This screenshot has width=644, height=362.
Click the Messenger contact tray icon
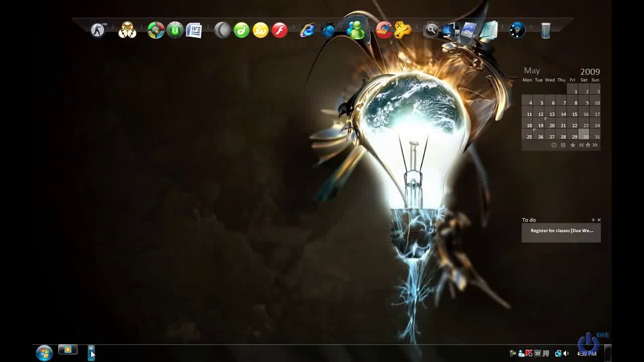coord(521,353)
